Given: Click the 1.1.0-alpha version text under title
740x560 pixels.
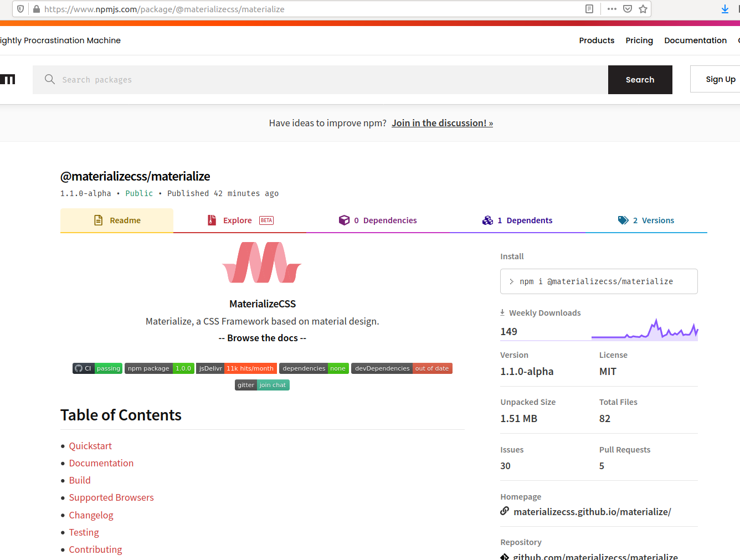Looking at the screenshot, I should coord(85,193).
